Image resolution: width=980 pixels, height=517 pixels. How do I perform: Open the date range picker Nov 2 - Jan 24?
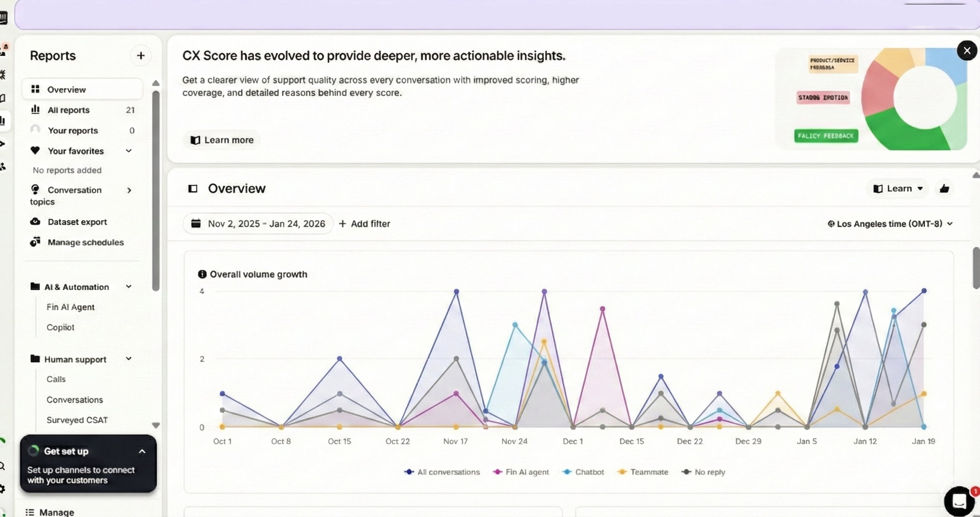[258, 224]
